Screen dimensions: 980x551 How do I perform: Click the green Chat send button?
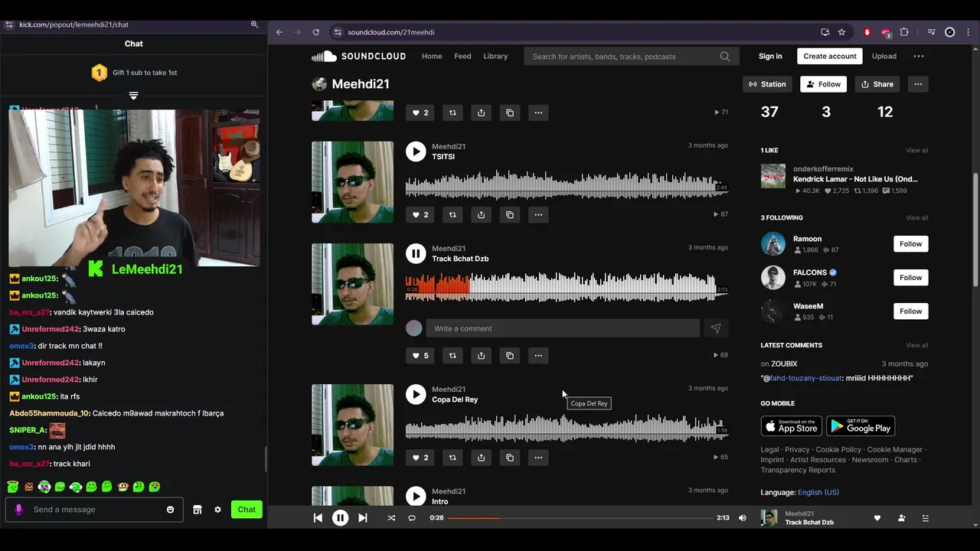click(247, 510)
